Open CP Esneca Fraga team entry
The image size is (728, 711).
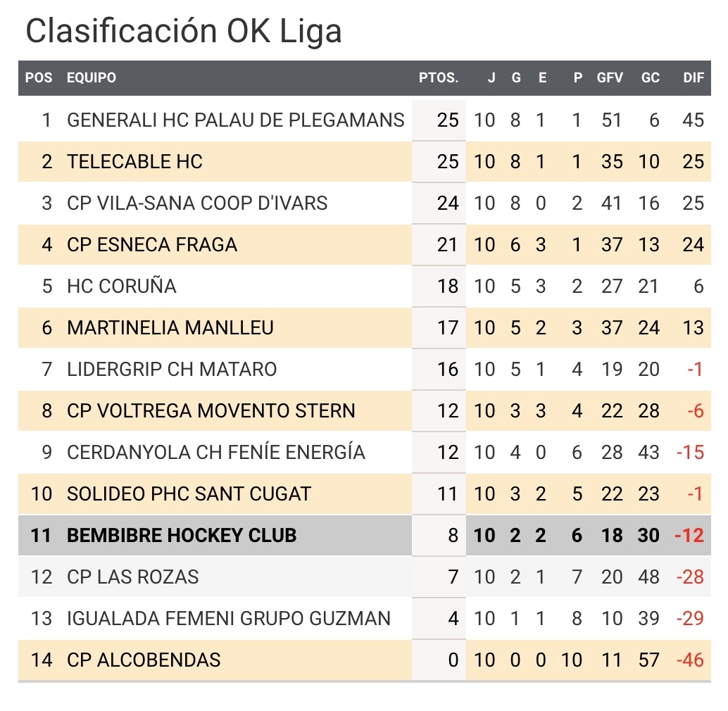(152, 244)
